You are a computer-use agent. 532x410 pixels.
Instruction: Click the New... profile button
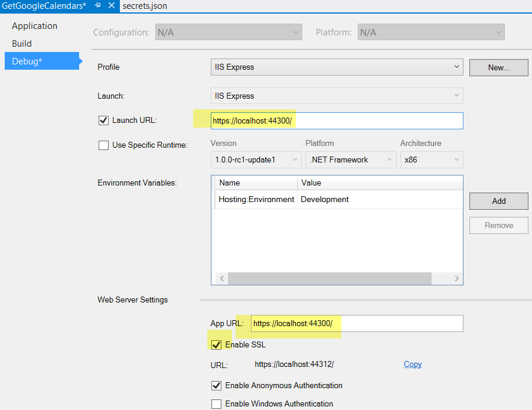(x=499, y=67)
